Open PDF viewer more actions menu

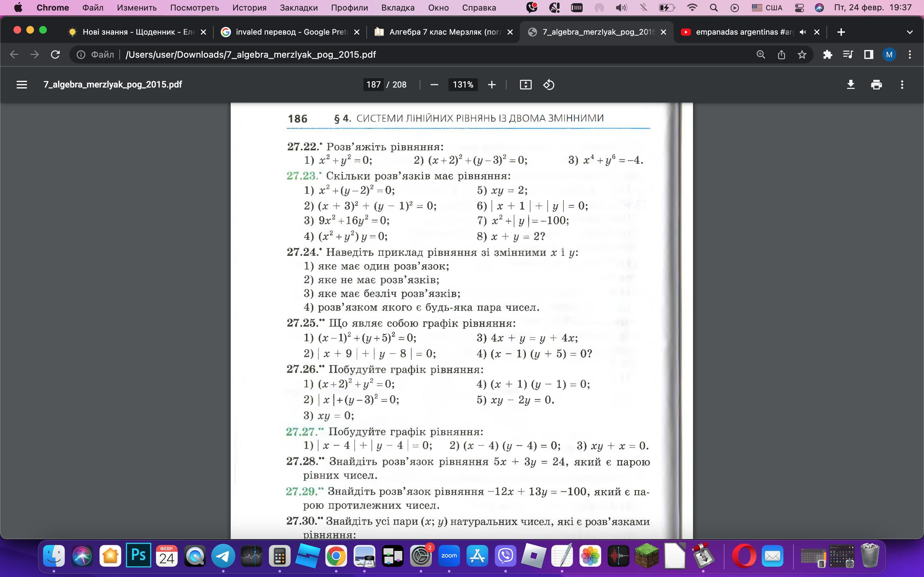902,85
